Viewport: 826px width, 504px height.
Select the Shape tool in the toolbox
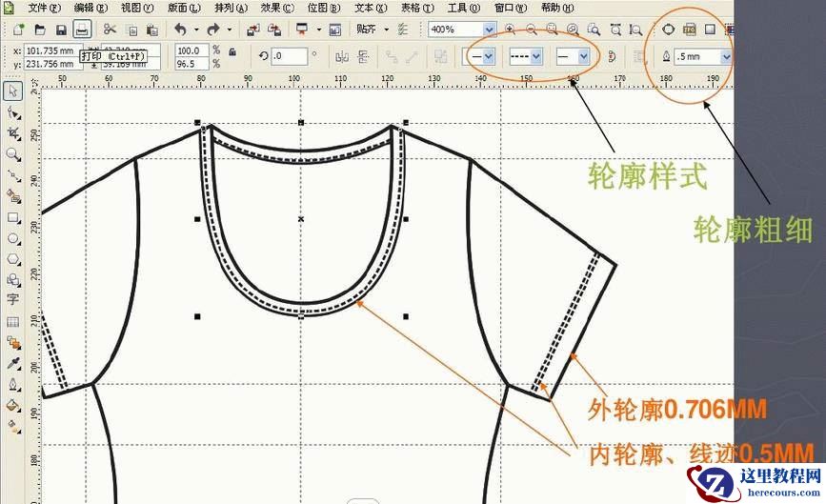point(13,112)
